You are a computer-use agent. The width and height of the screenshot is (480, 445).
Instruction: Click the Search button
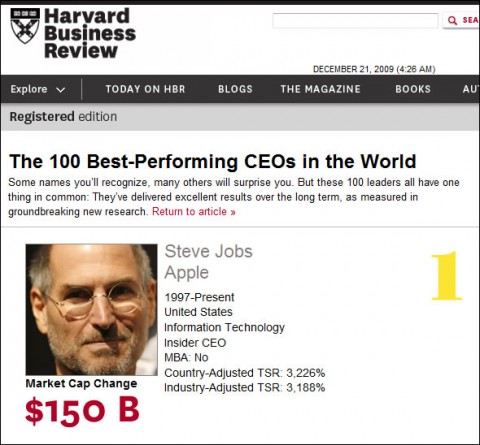[x=461, y=20]
